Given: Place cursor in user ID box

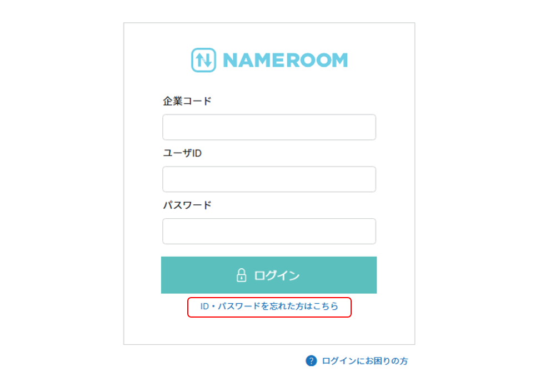Looking at the screenshot, I should tap(269, 179).
